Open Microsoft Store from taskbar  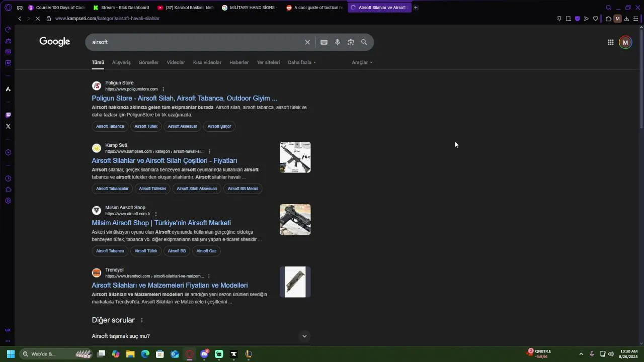coord(160,354)
